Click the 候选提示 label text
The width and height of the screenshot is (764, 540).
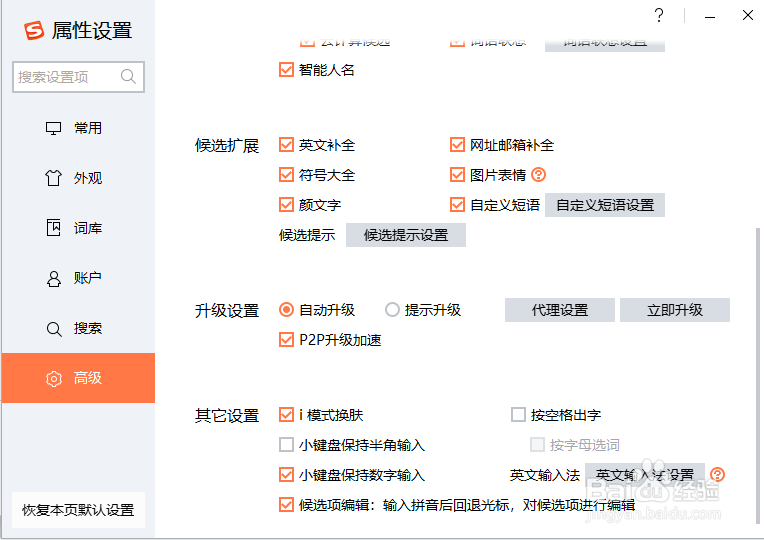pos(307,235)
